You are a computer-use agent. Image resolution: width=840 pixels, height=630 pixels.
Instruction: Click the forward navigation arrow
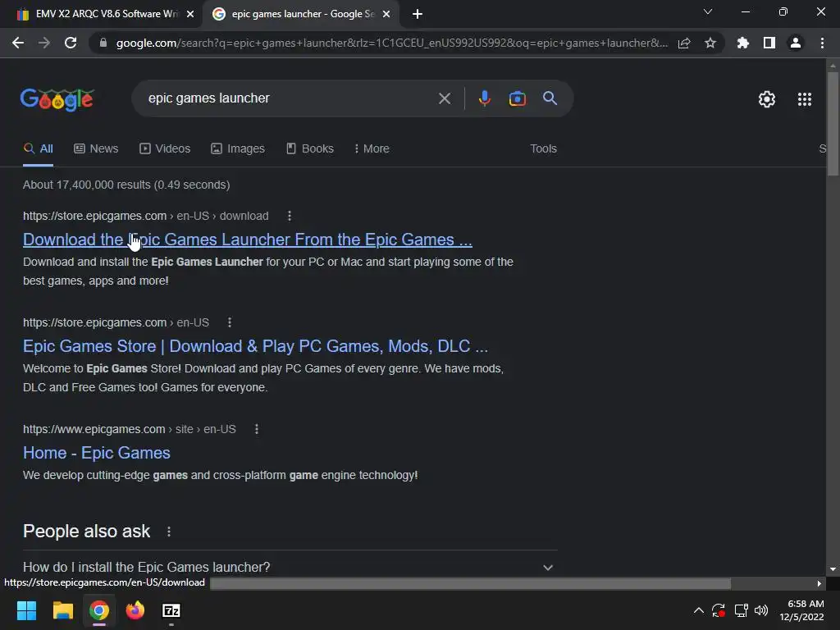click(44, 43)
